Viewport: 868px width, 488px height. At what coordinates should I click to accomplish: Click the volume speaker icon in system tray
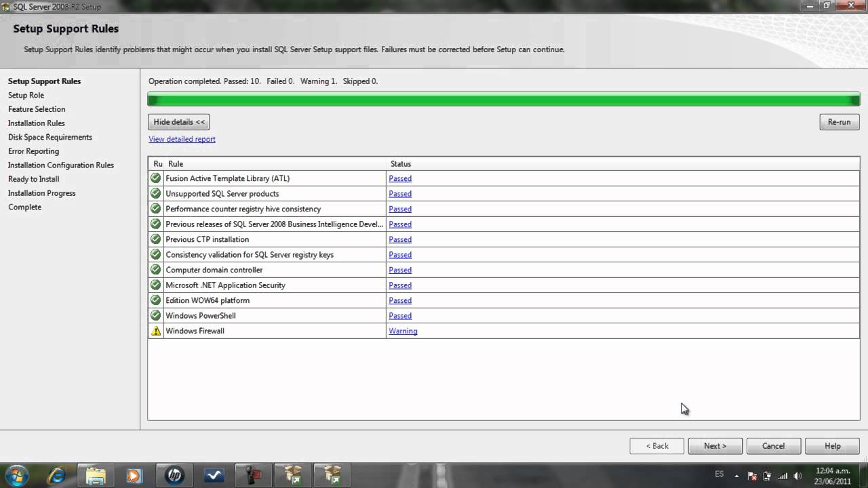click(x=797, y=476)
